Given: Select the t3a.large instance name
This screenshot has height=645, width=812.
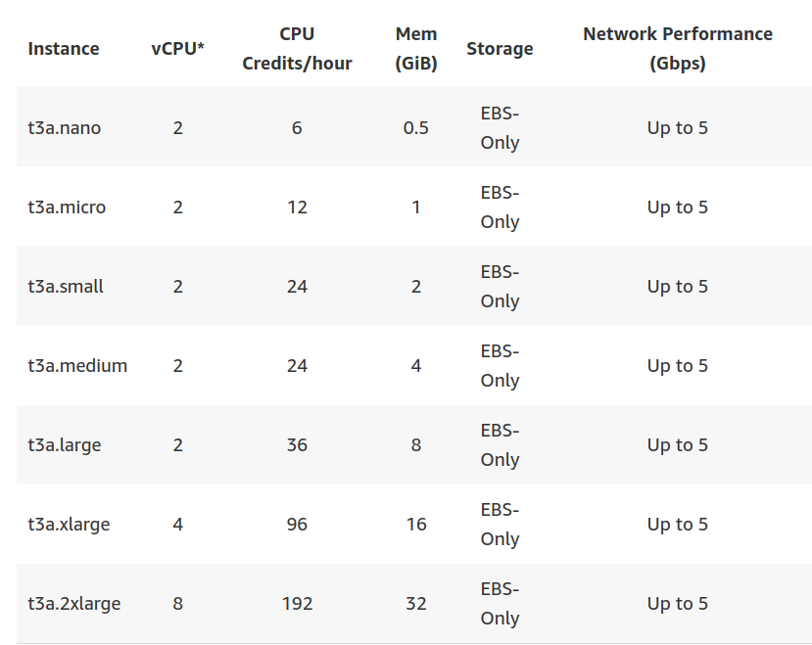Looking at the screenshot, I should click(x=65, y=445).
